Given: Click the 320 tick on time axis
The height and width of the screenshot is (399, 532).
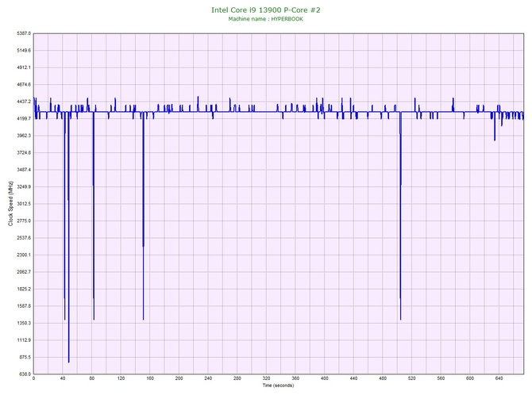Looking at the screenshot, I should [x=266, y=378].
